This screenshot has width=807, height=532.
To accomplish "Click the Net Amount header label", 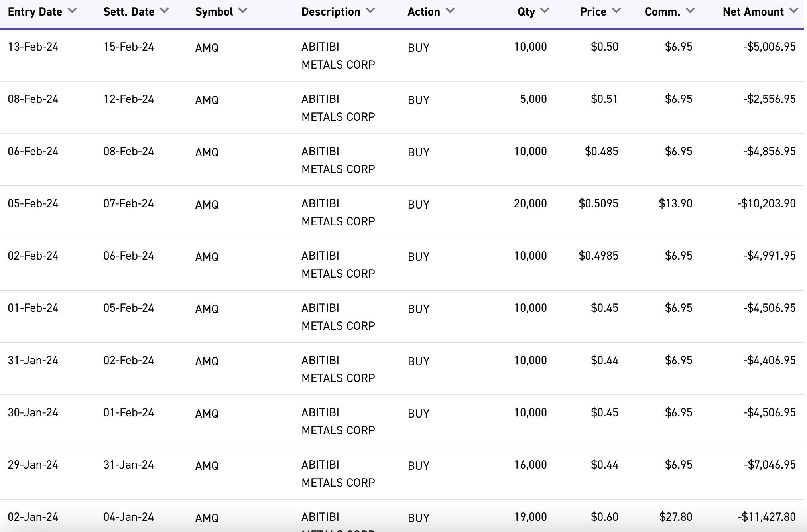I will 753,12.
